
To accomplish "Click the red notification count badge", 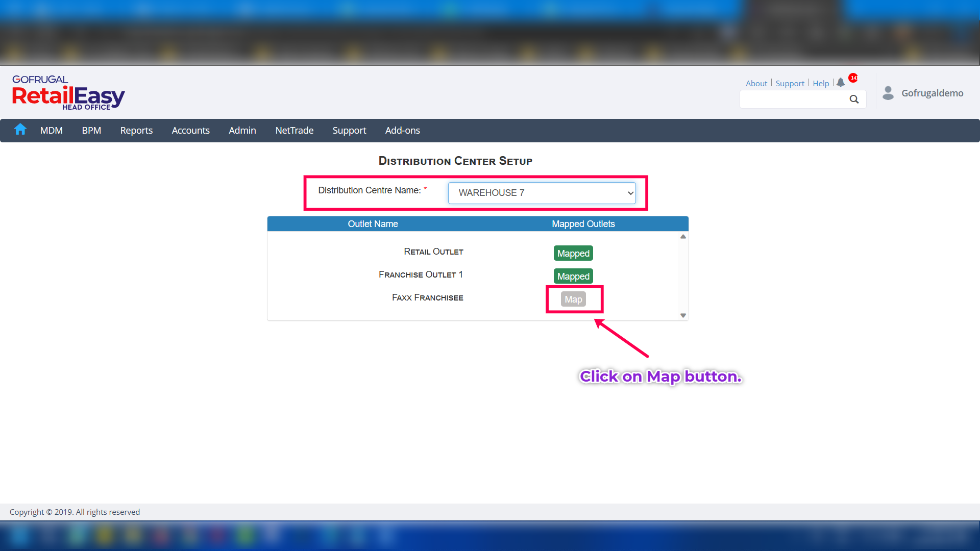I will coord(853,78).
